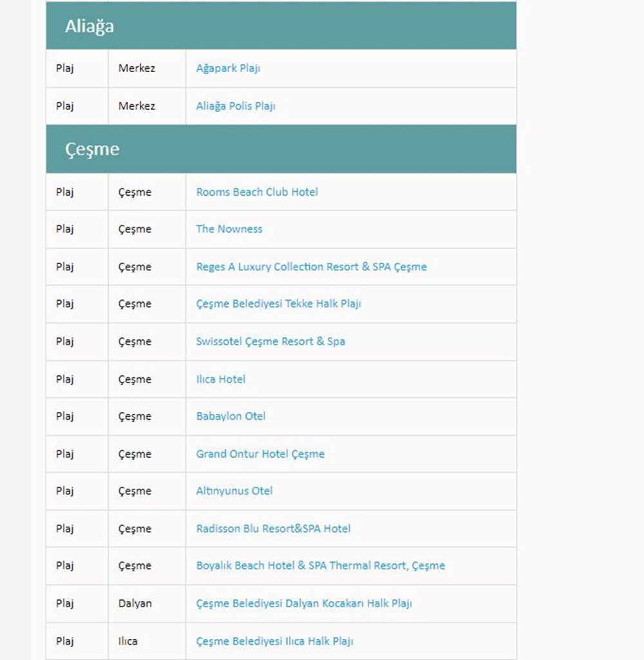The image size is (644, 660).
Task: Click Çeşme Belediyesi Tekke Halk Plajı
Action: (x=278, y=304)
